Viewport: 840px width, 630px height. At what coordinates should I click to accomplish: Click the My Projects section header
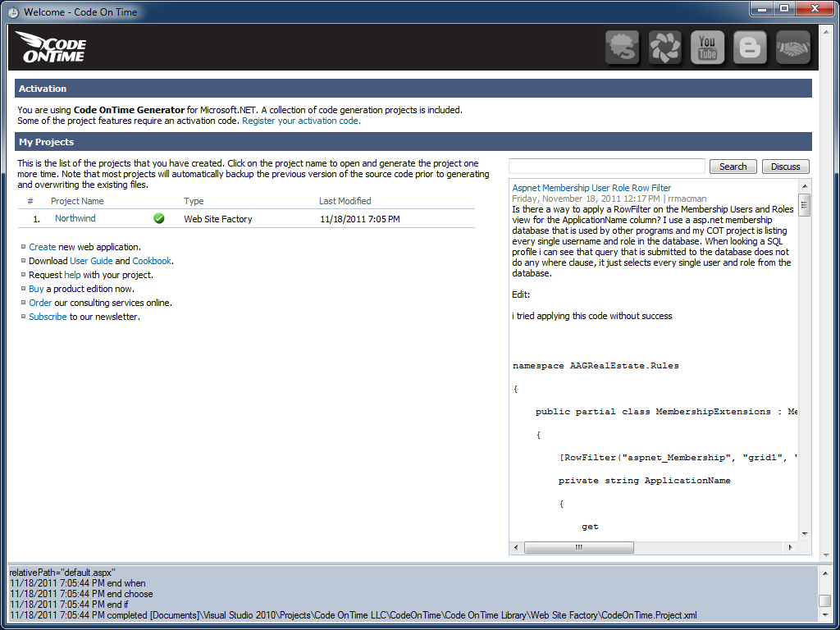(413, 142)
